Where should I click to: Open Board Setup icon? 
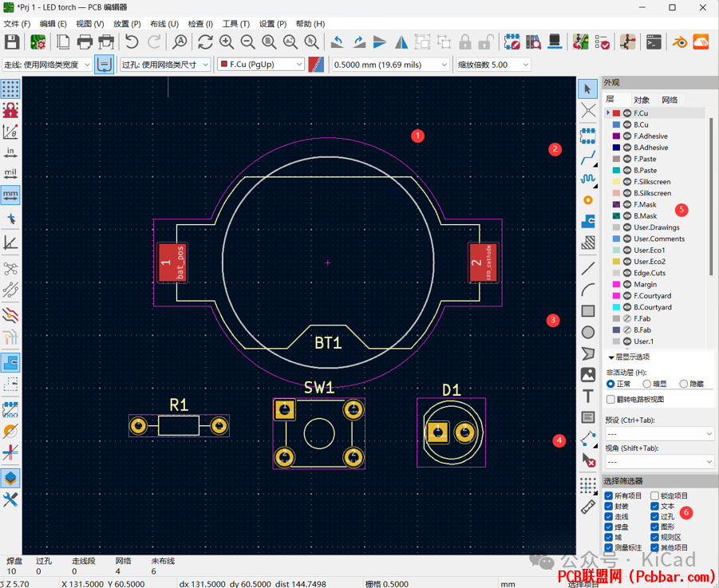pyautogui.click(x=38, y=42)
